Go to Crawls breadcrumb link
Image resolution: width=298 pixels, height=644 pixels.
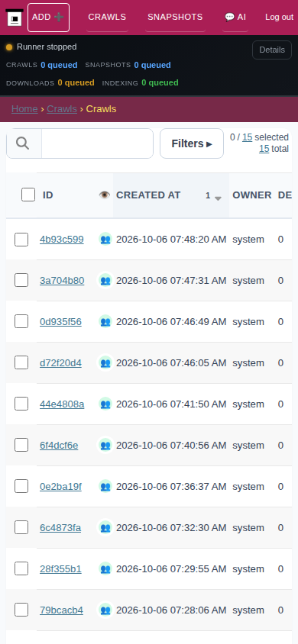pos(62,109)
